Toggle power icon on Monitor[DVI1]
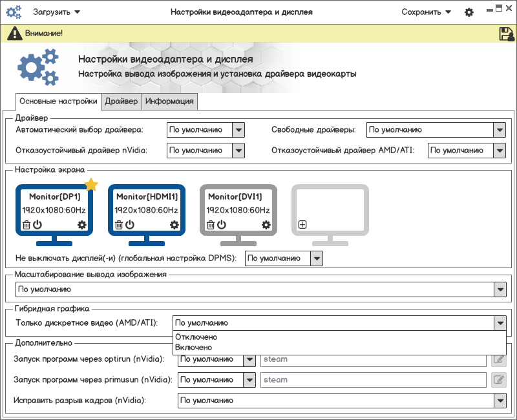 (222, 224)
